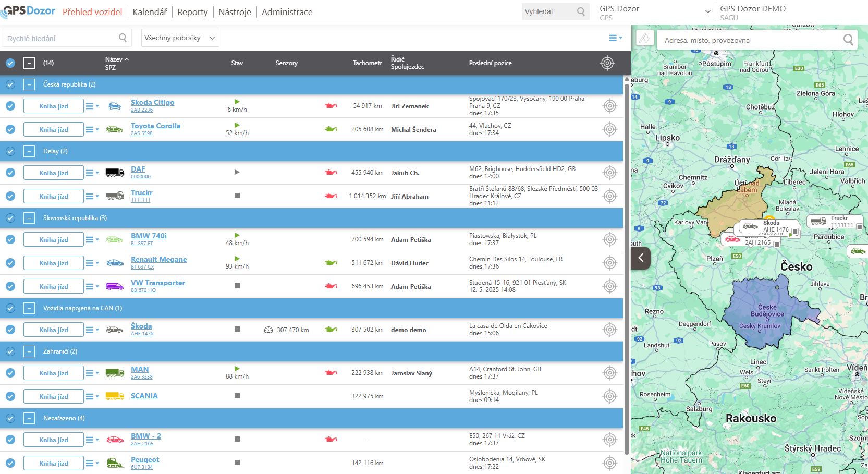Screen dimensions: 868x474
Task: Open row menu for Renault Megane
Action: [92, 263]
